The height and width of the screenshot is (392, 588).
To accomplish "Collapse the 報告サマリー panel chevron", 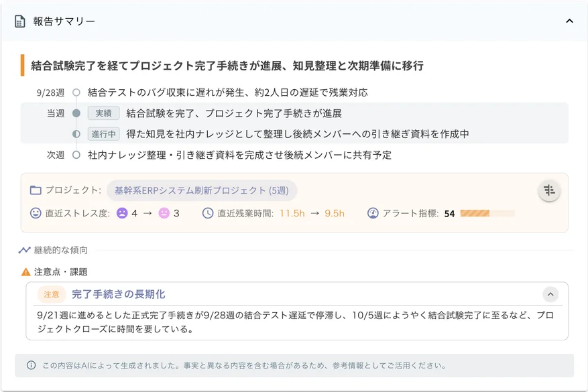I will (569, 21).
